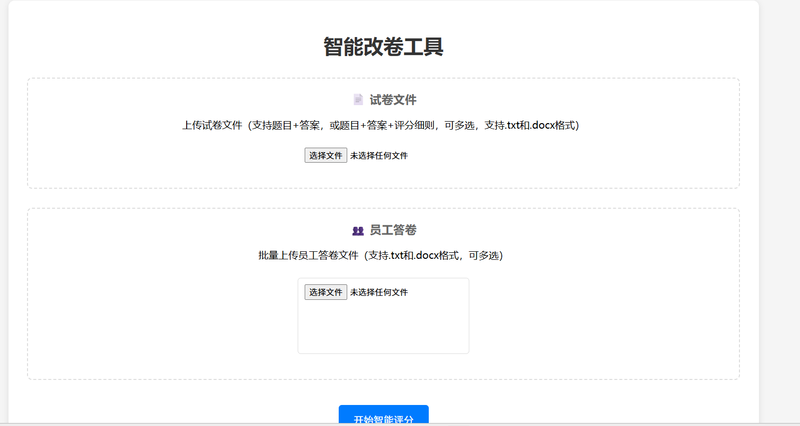This screenshot has height=426, width=800.
Task: Click 未选择任何文件 label in 员工答卷 box
Action: (379, 292)
